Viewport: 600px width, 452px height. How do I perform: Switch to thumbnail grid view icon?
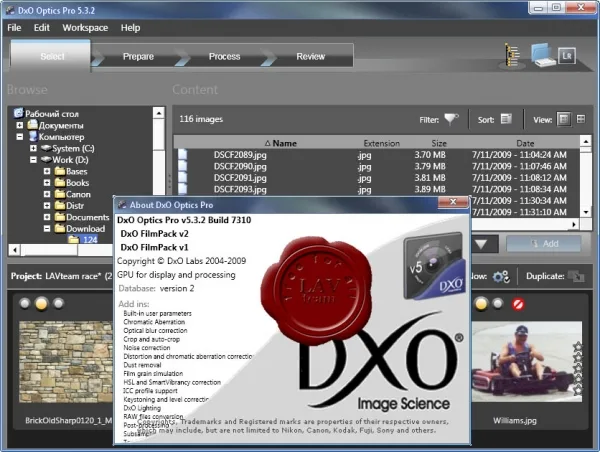580,119
